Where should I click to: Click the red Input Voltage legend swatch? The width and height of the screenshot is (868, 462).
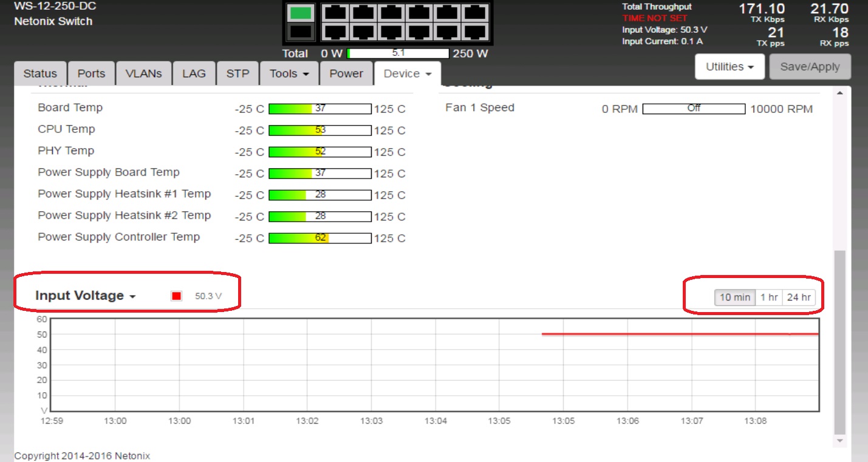tap(177, 296)
